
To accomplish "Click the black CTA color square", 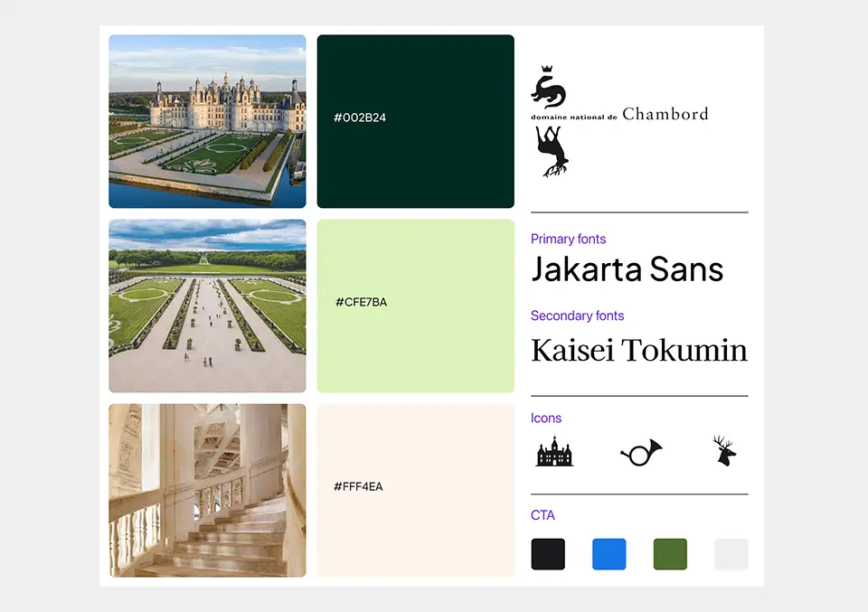I will 548,554.
